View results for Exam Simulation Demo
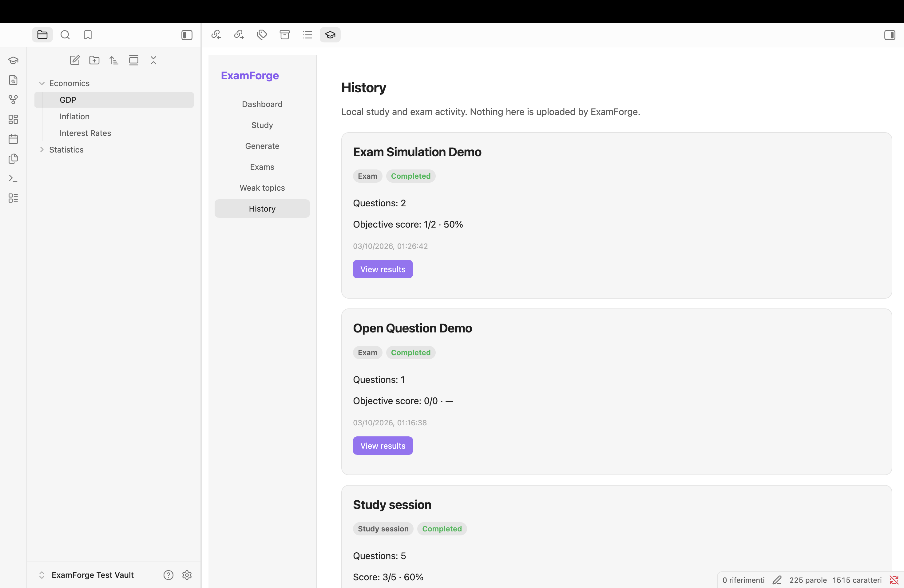 (383, 269)
